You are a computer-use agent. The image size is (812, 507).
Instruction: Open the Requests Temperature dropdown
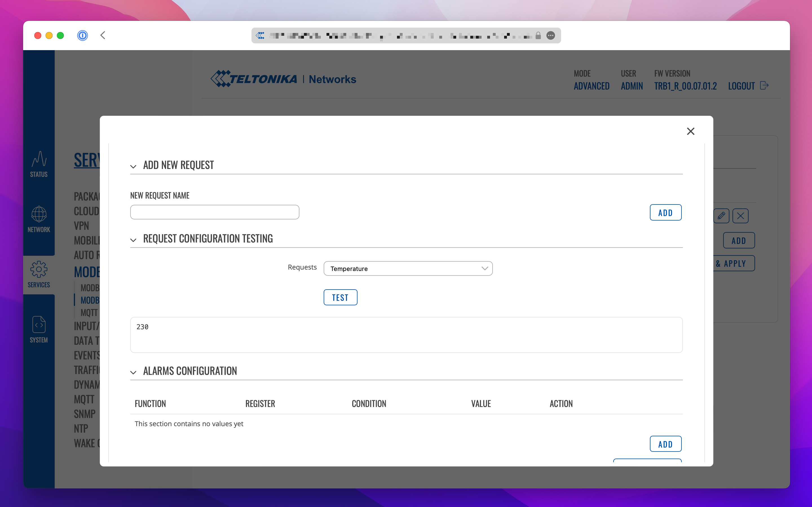[408, 268]
